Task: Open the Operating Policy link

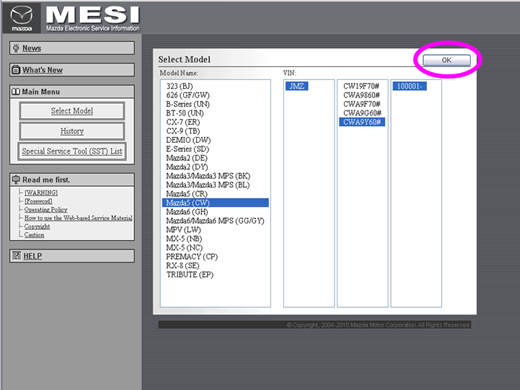Action: point(46,209)
